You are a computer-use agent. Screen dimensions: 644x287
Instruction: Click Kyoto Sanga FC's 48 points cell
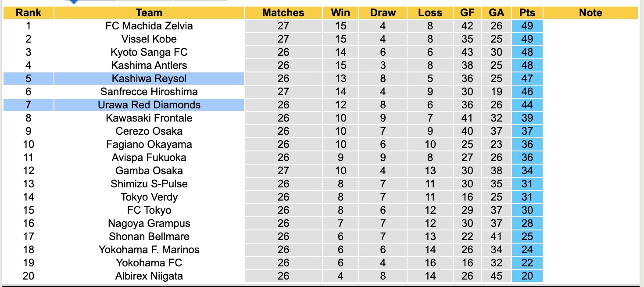coord(527,52)
